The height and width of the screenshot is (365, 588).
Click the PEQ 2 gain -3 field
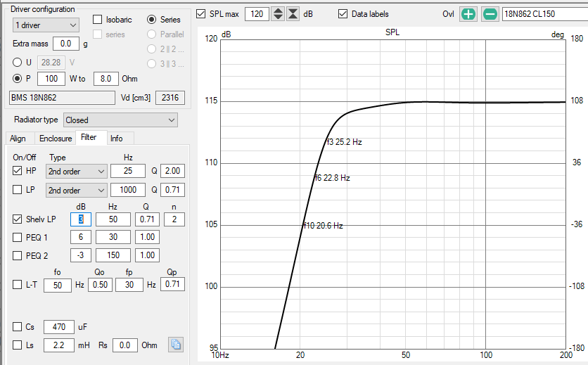tap(81, 255)
